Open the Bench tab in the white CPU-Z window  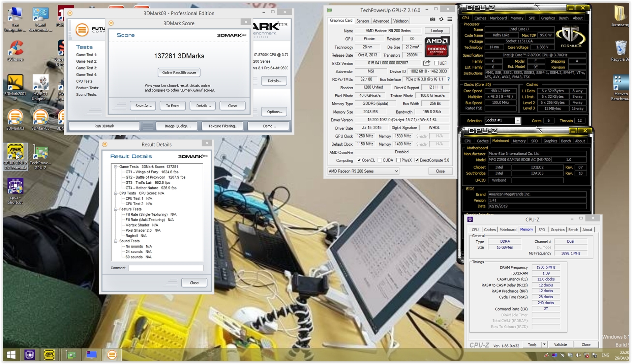573,230
